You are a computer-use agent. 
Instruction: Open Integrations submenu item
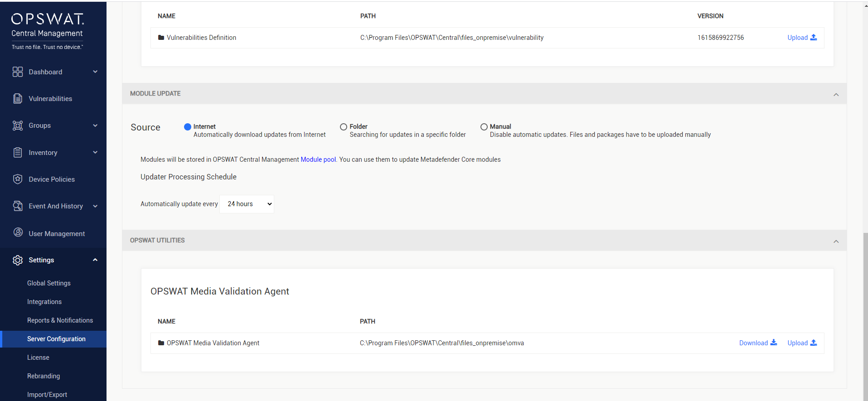coord(44,302)
